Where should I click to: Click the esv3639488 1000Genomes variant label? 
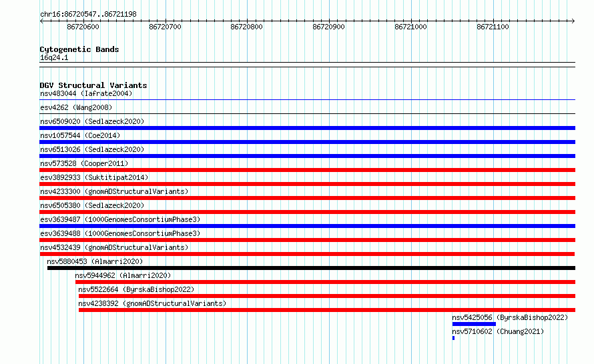click(x=120, y=233)
